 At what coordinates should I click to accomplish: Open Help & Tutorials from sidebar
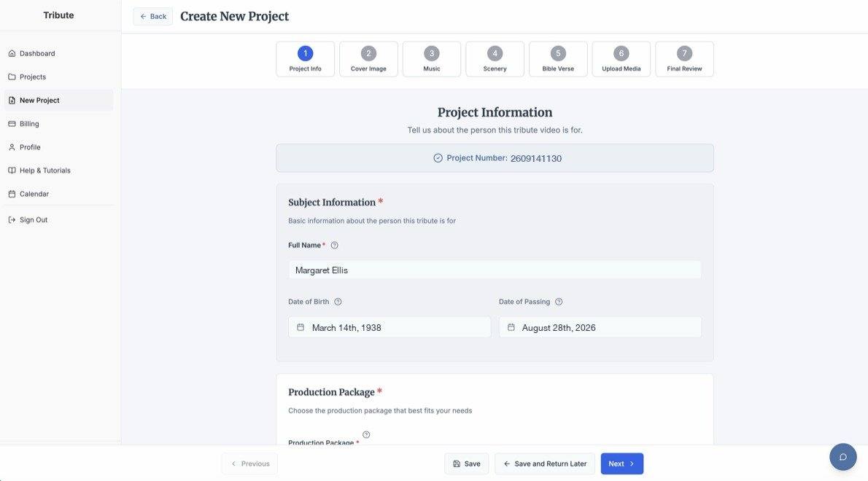(x=58, y=171)
